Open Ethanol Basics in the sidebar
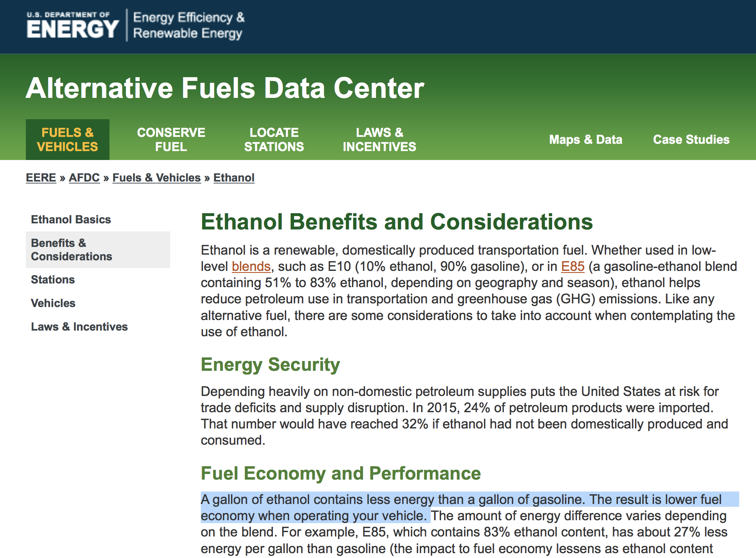This screenshot has height=558, width=756. 71,219
